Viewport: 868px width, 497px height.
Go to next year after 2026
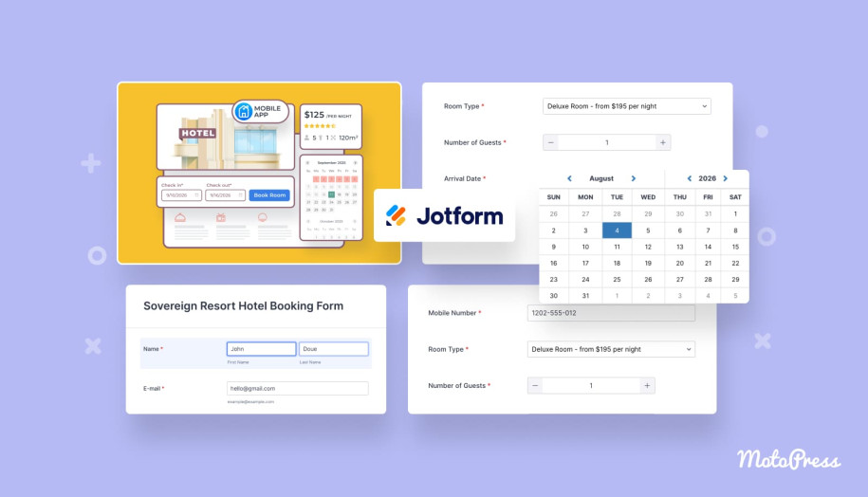[725, 178]
